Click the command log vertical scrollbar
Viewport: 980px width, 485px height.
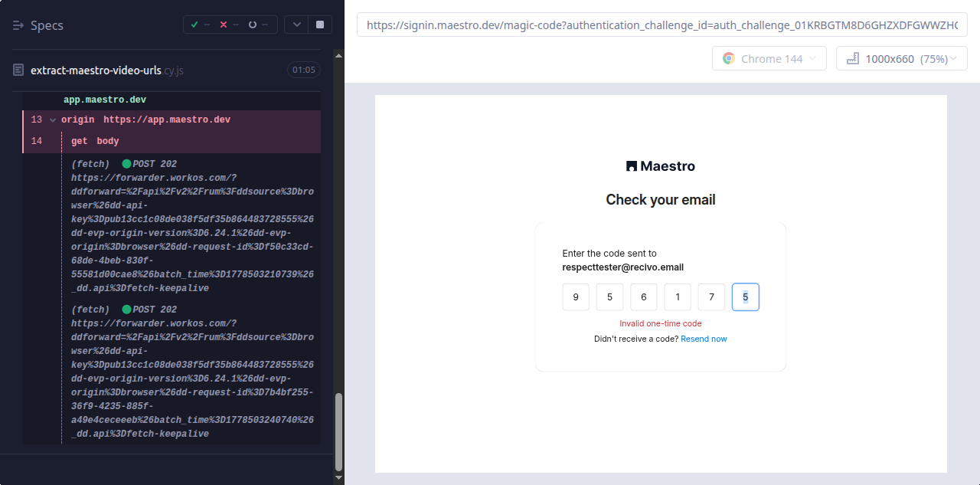point(339,432)
